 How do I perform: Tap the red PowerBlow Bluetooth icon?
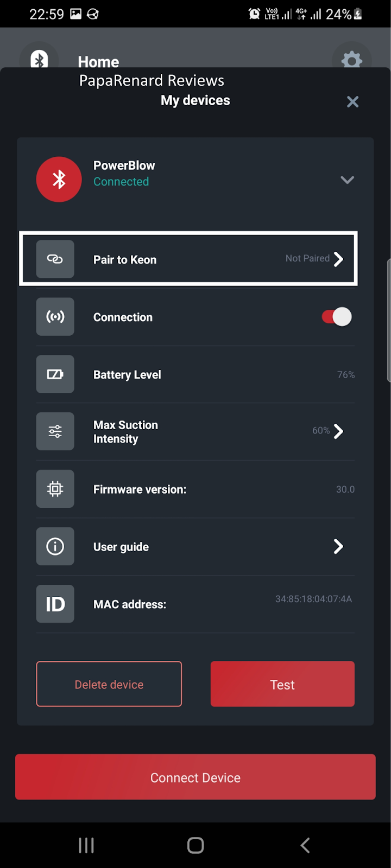[x=59, y=180]
